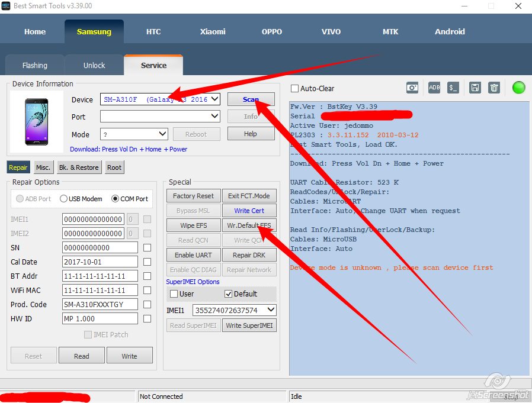
Task: Enable the User SuperIMEI checkbox
Action: tap(174, 294)
